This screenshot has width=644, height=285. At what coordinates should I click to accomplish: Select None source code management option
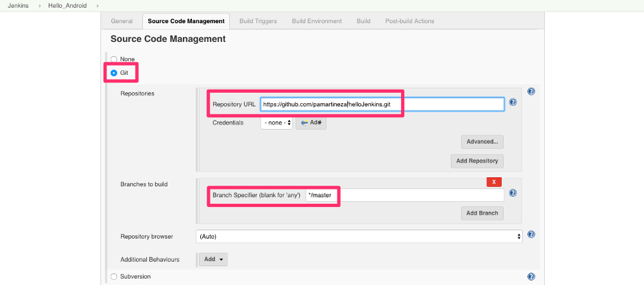pos(114,59)
